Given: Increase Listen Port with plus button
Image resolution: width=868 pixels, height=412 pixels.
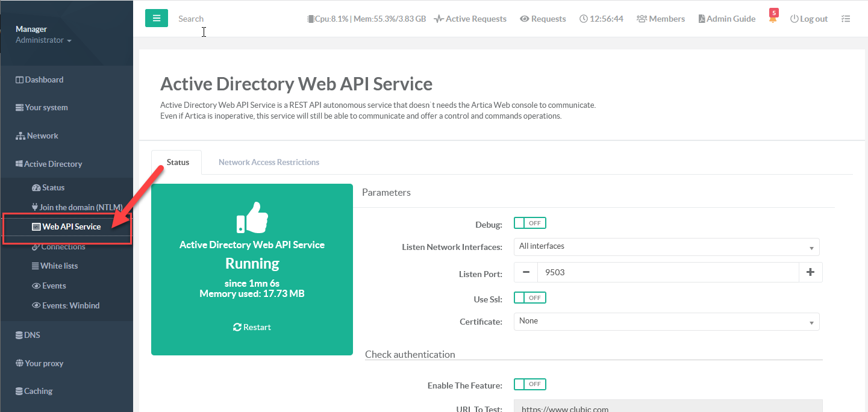Looking at the screenshot, I should tap(810, 272).
